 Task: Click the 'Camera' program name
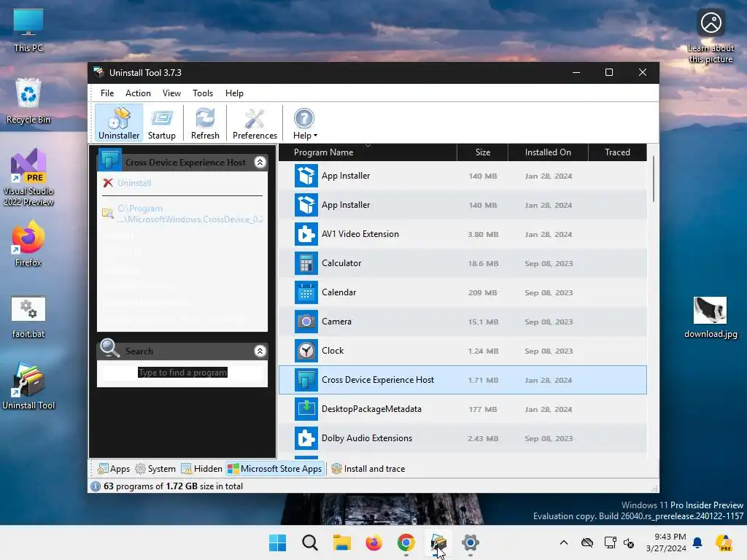[x=336, y=322]
